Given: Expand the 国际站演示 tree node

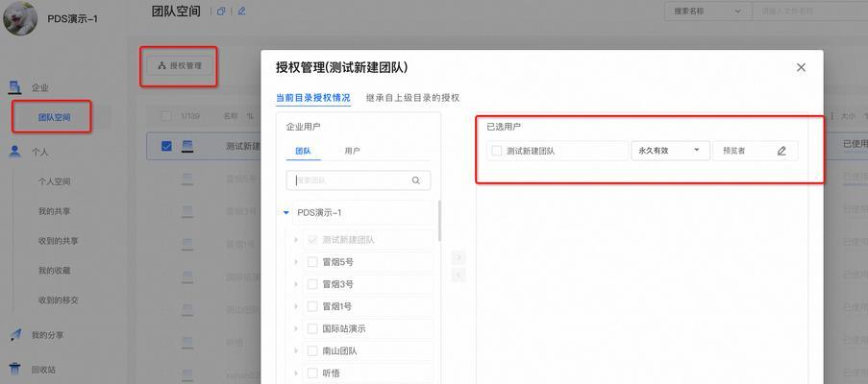Looking at the screenshot, I should tap(296, 328).
